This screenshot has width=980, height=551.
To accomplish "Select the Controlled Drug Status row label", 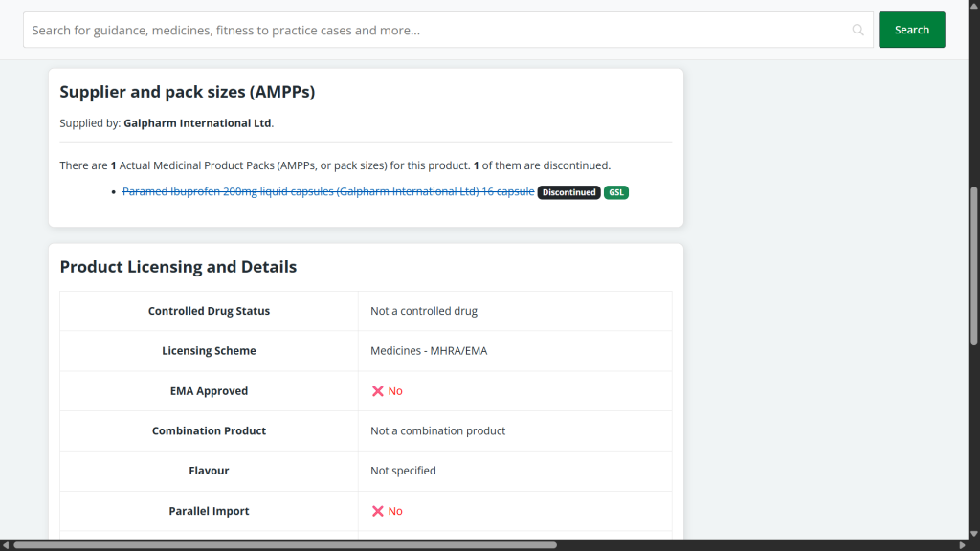I will click(209, 311).
